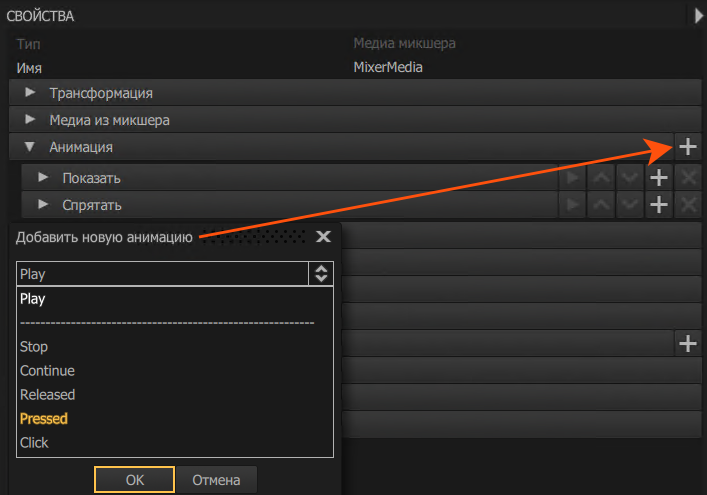Delete the Показать animation

(687, 178)
